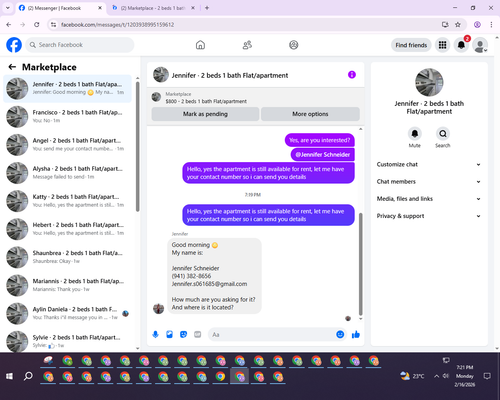Click More options button
The image size is (500, 400).
click(x=310, y=114)
